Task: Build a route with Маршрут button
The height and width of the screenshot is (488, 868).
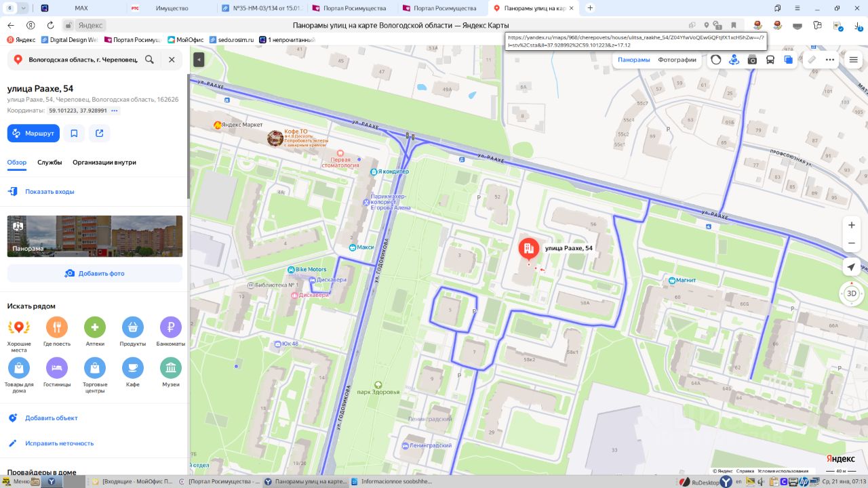Action: pyautogui.click(x=33, y=134)
